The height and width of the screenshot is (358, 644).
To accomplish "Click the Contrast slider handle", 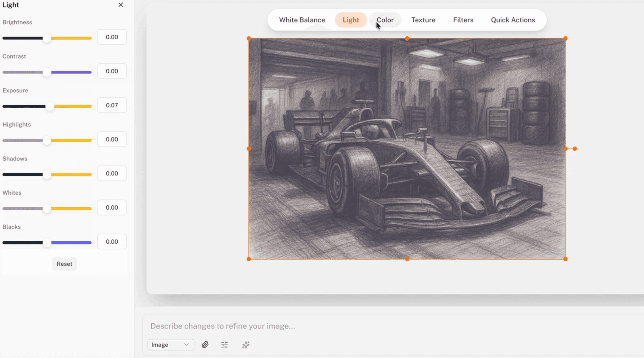I will click(47, 72).
